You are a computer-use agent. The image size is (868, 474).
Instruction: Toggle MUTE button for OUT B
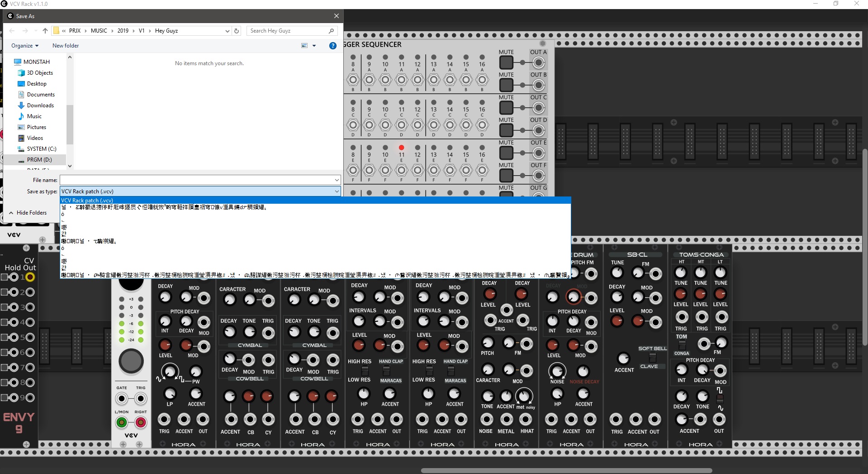pos(506,85)
